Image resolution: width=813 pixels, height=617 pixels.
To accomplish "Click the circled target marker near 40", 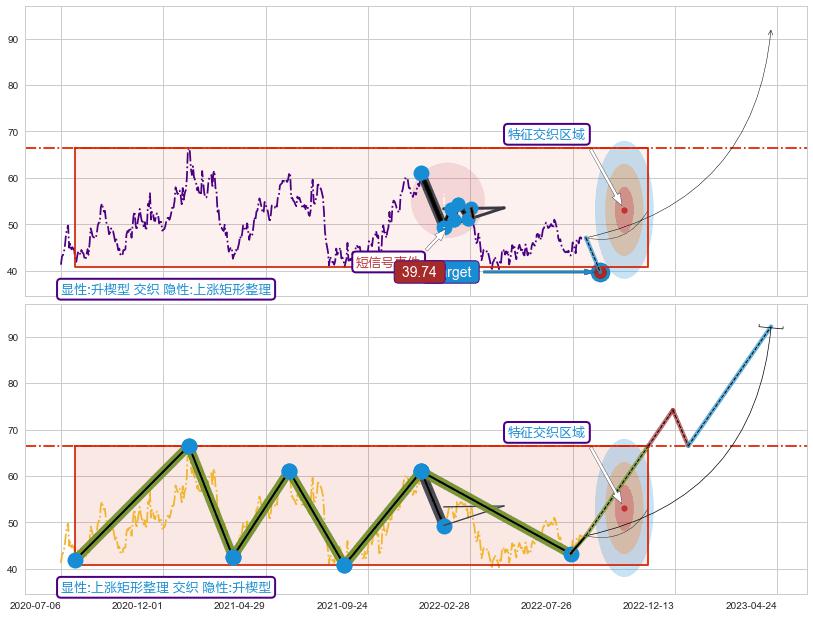I will (599, 271).
